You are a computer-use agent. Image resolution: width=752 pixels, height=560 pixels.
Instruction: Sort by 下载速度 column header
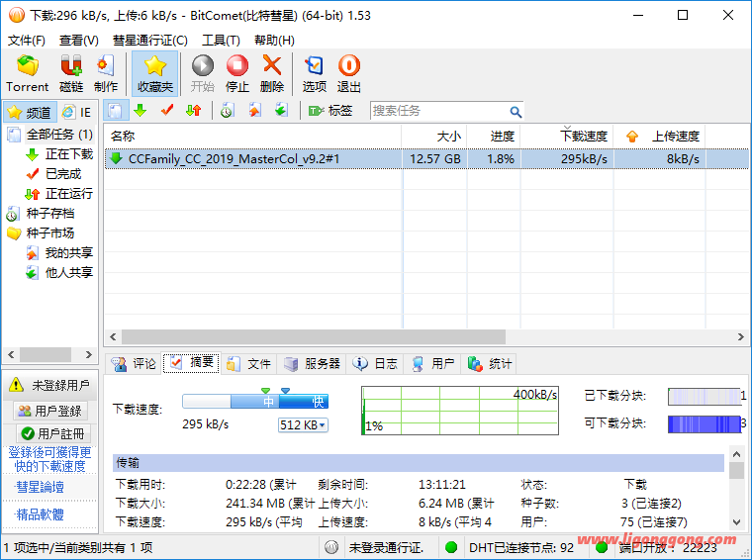pyautogui.click(x=567, y=137)
